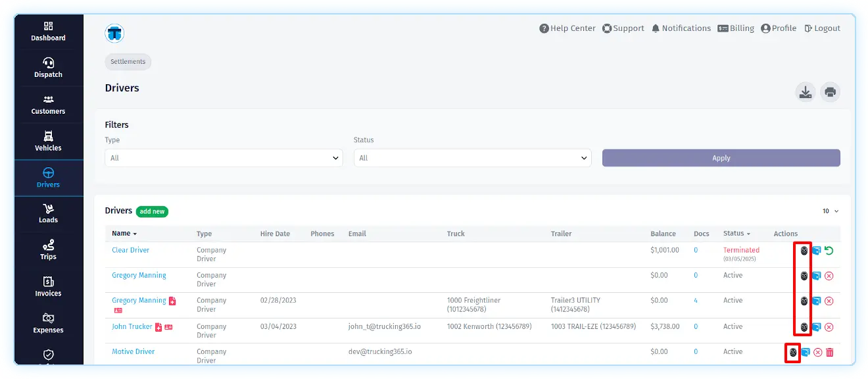Viewport: 868px width, 379px height.
Task: Open the Type filter dropdown
Action: tap(224, 158)
